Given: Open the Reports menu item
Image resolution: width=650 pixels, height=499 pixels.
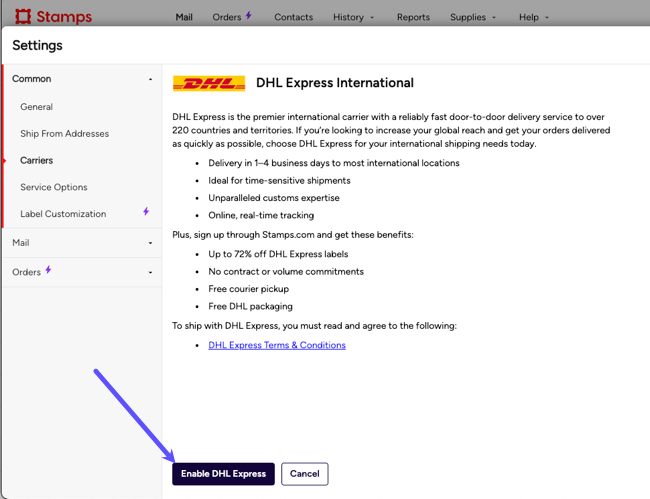Looking at the screenshot, I should pyautogui.click(x=413, y=17).
